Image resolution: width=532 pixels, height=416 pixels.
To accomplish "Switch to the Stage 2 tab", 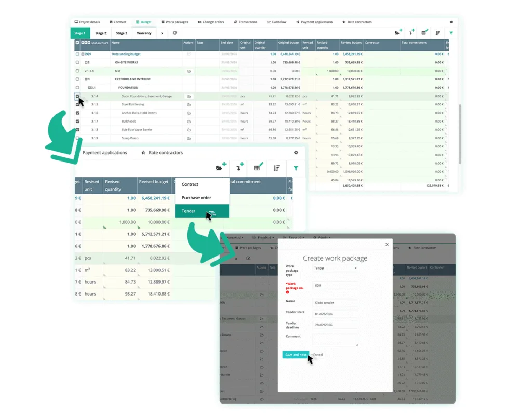I will pyautogui.click(x=101, y=33).
